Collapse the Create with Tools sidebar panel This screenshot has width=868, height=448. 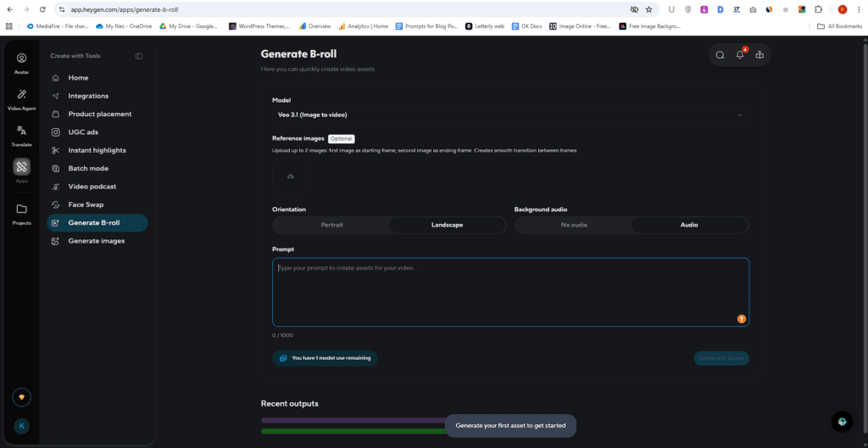click(139, 56)
